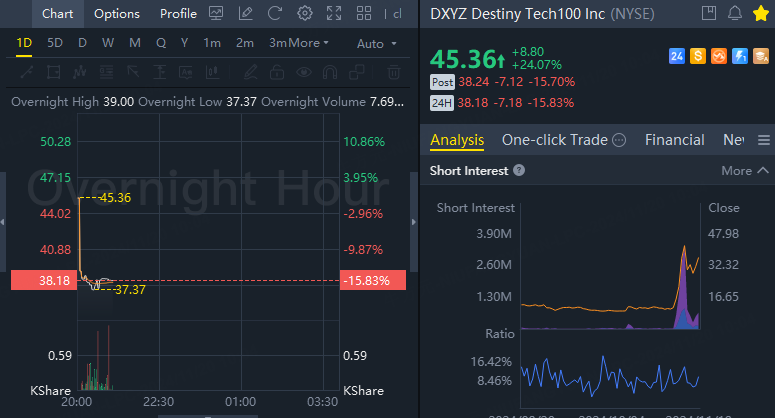Select the rectangle shape drawing tool
775x418 pixels.
53,73
